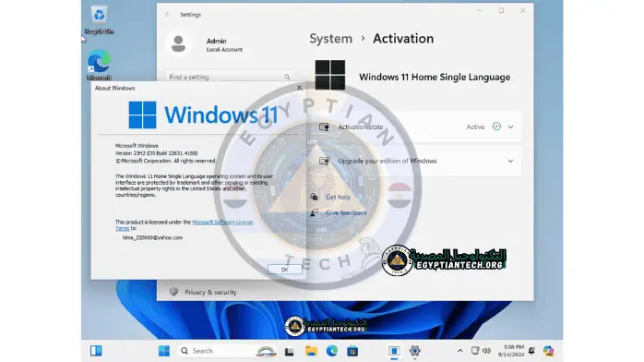This screenshot has width=644, height=362.
Task: Open the Give feedback link
Action: click(x=346, y=212)
